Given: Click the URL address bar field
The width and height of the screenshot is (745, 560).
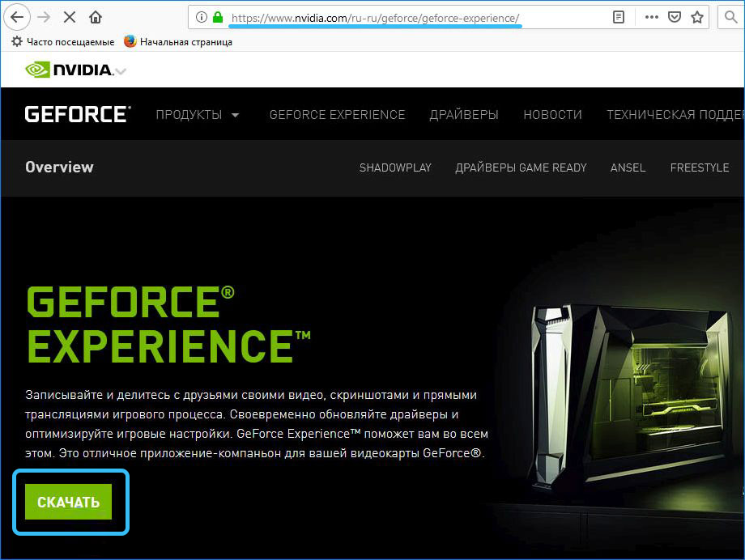Looking at the screenshot, I should pyautogui.click(x=405, y=17).
